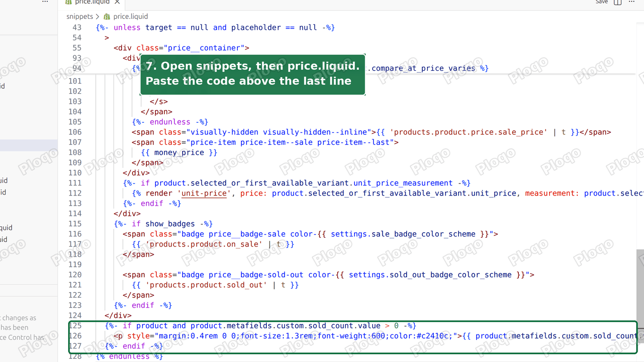Click the '{{ money_price }}' line

tap(179, 152)
